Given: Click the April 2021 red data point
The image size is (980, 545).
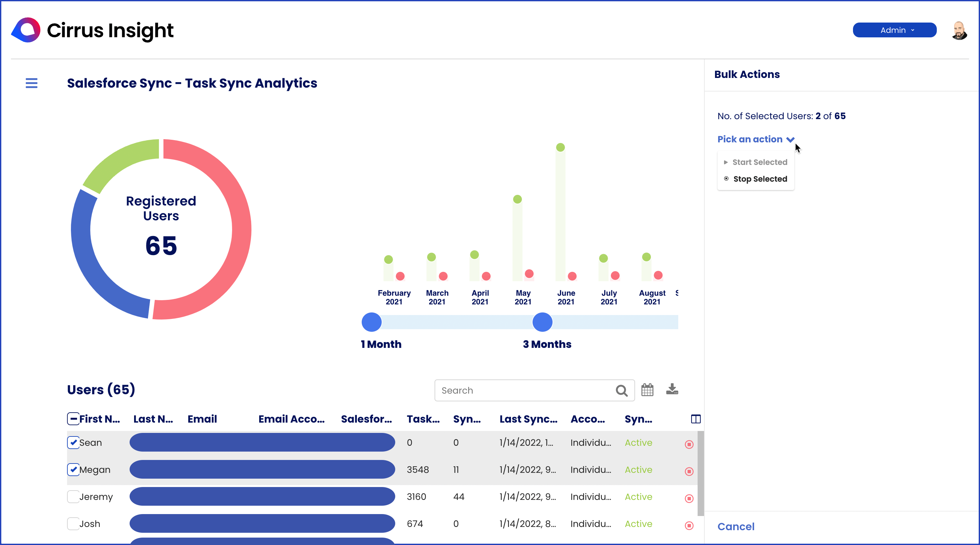Looking at the screenshot, I should pyautogui.click(x=486, y=276).
